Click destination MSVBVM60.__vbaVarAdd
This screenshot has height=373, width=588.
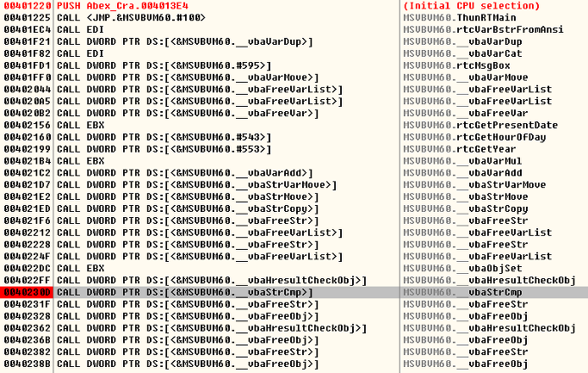click(x=462, y=173)
